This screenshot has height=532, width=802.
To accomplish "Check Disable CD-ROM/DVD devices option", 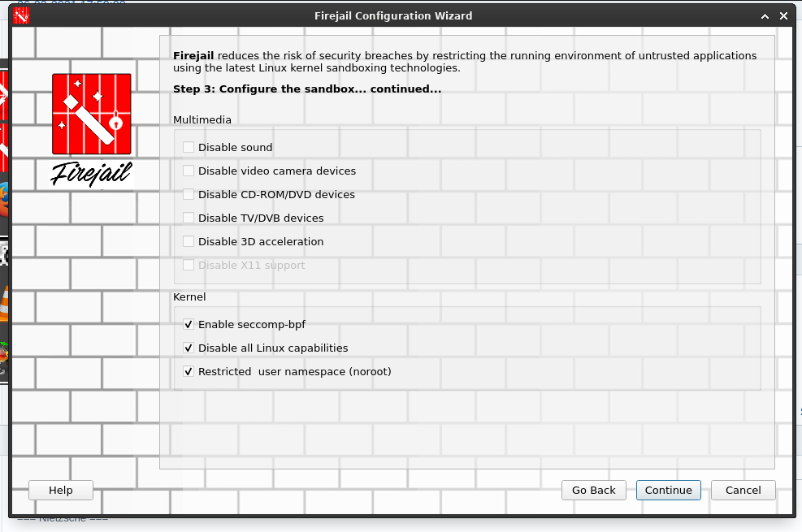I will click(189, 195).
